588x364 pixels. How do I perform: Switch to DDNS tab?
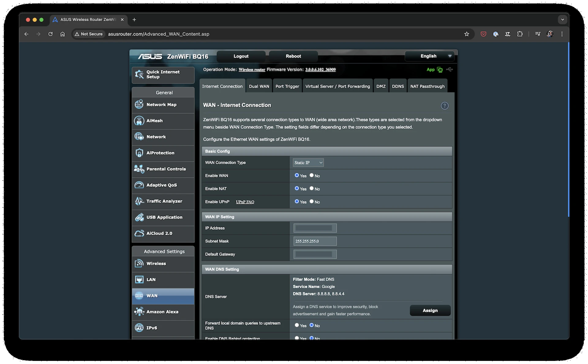coord(398,86)
